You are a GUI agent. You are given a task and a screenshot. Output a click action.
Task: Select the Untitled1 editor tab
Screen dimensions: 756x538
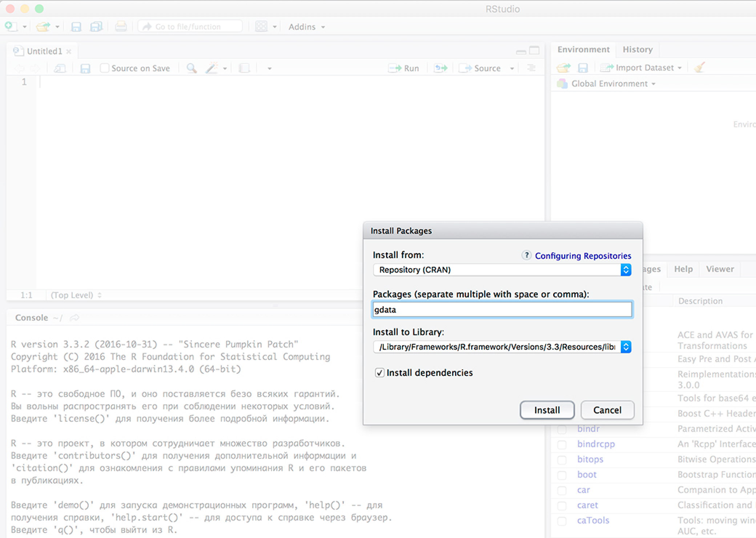(x=44, y=51)
